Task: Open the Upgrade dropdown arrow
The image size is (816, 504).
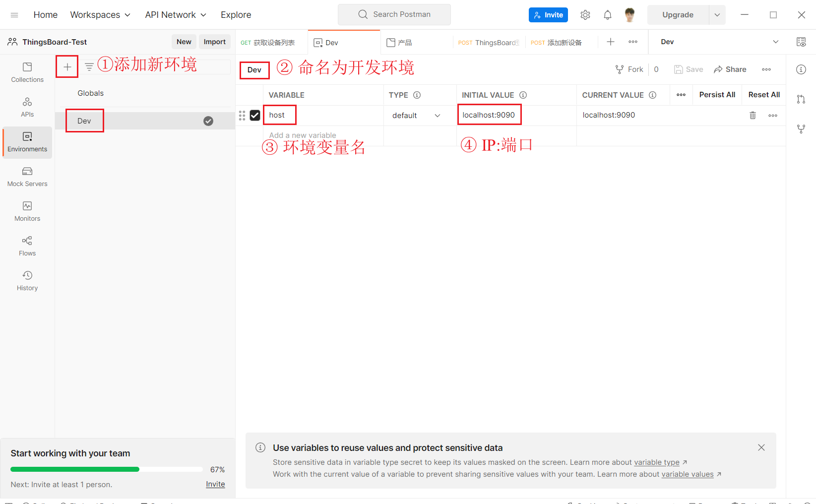Action: tap(717, 15)
